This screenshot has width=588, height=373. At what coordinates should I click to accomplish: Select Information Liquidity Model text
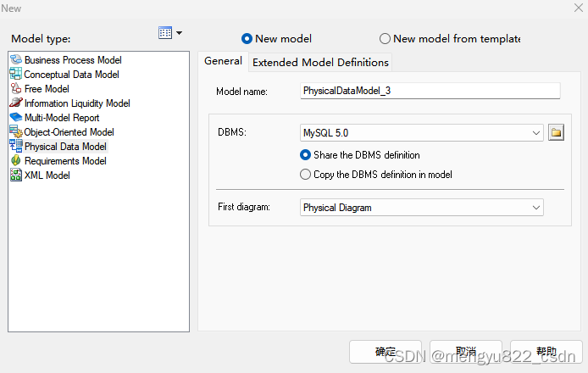coord(77,103)
